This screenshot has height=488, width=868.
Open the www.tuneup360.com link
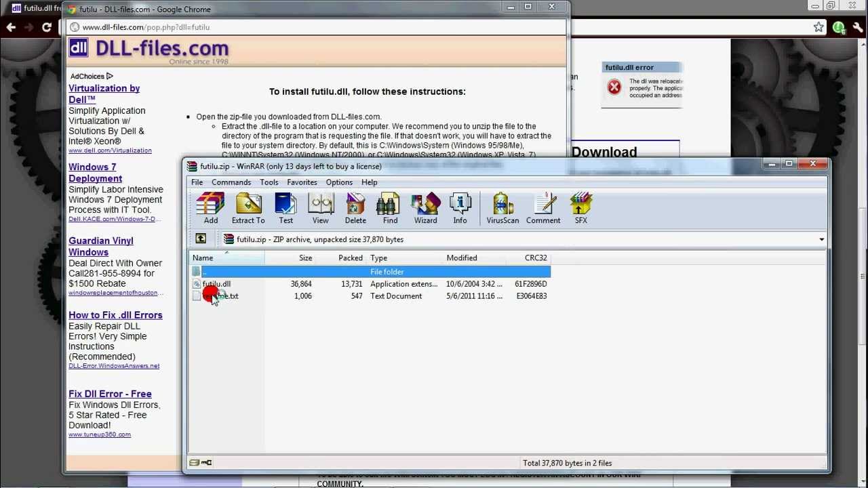(100, 434)
